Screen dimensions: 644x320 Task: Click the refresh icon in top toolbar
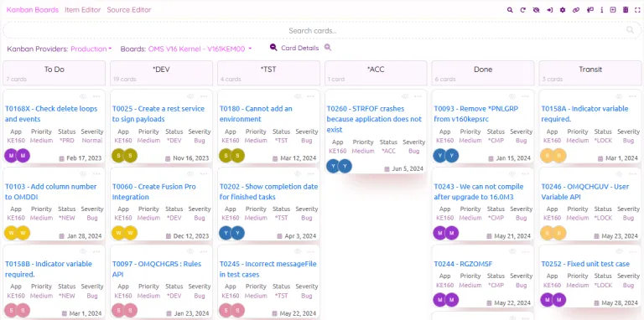(x=523, y=10)
